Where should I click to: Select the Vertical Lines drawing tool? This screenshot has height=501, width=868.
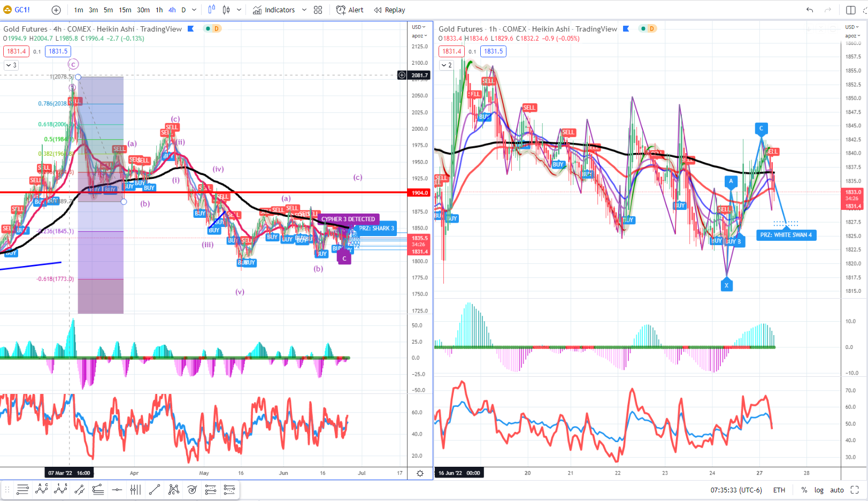pos(135,489)
